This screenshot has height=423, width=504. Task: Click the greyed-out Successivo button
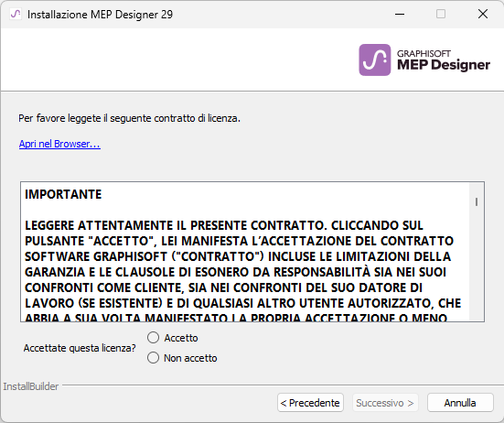385,403
